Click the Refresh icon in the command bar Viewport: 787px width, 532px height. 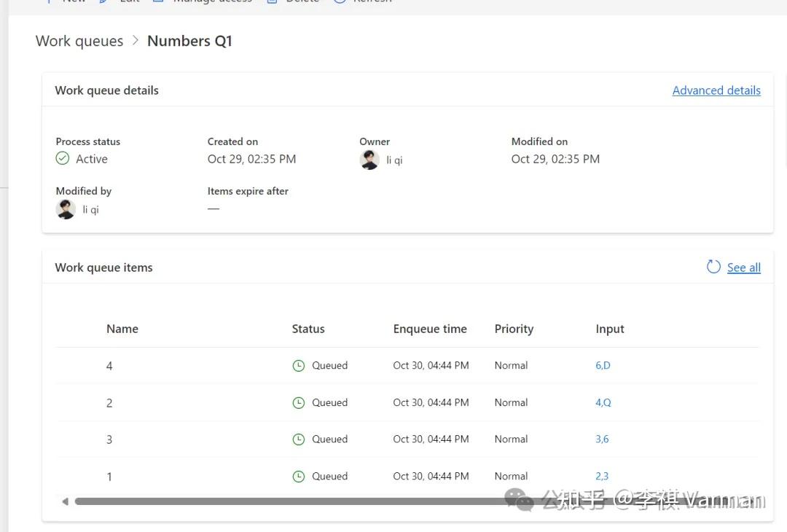pyautogui.click(x=339, y=1)
